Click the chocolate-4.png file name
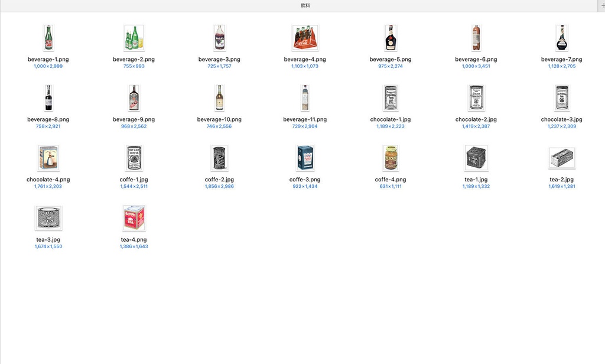 (48, 180)
